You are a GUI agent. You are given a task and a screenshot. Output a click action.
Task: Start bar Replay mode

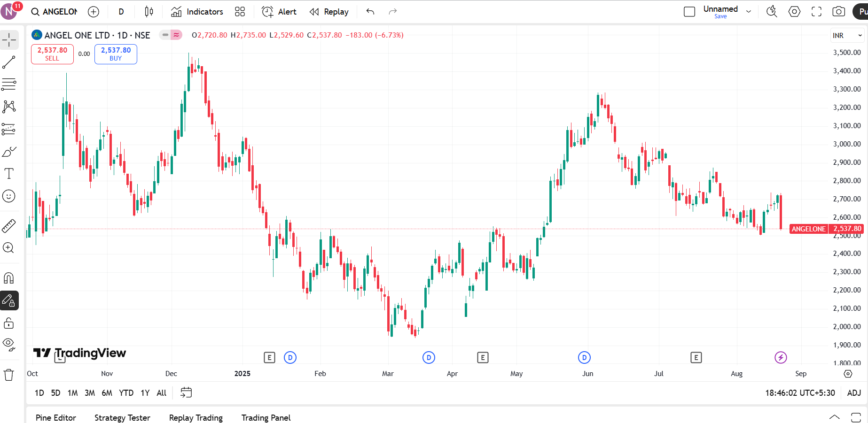point(329,12)
